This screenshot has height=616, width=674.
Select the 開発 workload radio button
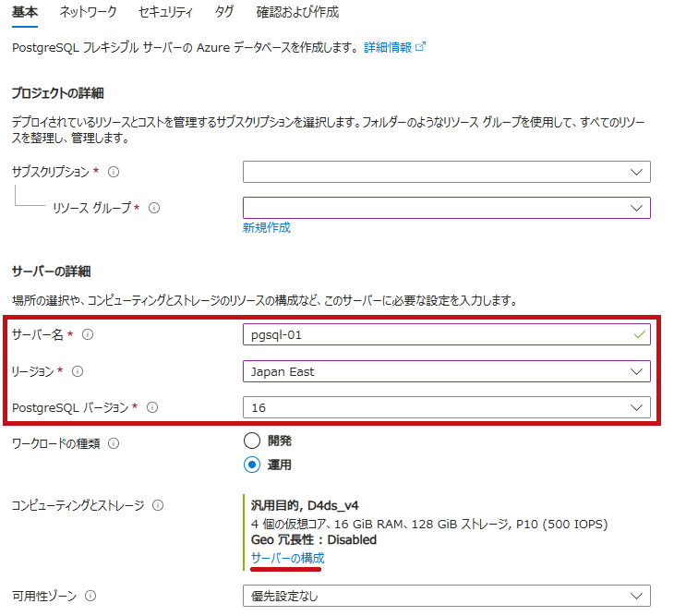point(252,441)
